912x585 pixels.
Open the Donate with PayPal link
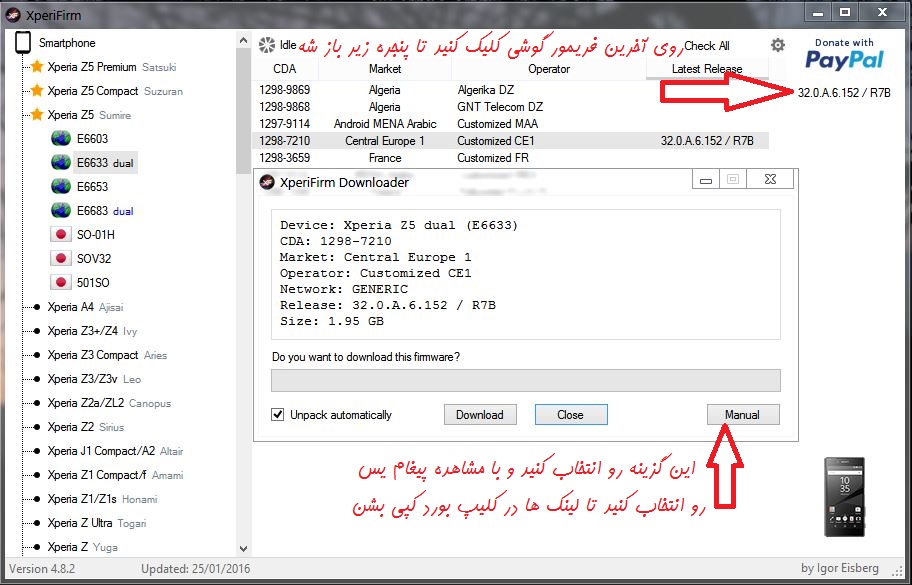click(x=844, y=53)
